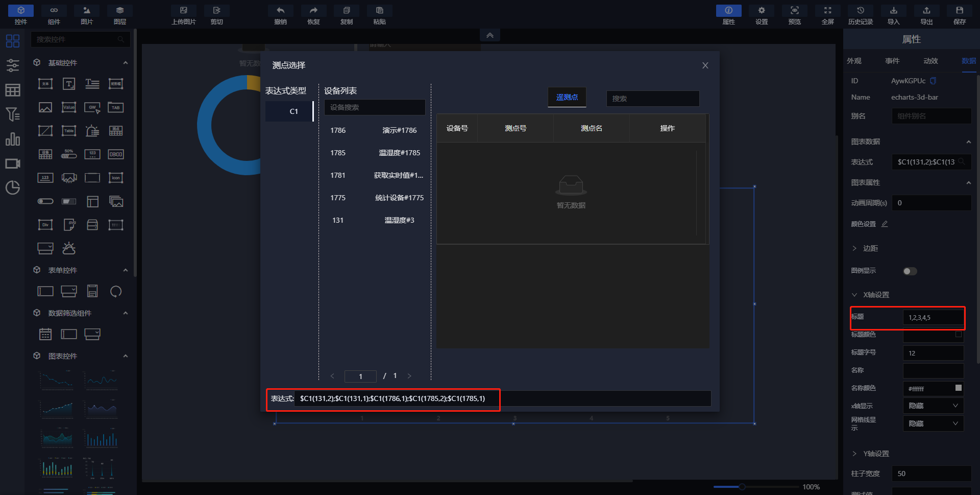Image resolution: width=980 pixels, height=495 pixels.
Task: Go to next page of device list
Action: click(409, 376)
